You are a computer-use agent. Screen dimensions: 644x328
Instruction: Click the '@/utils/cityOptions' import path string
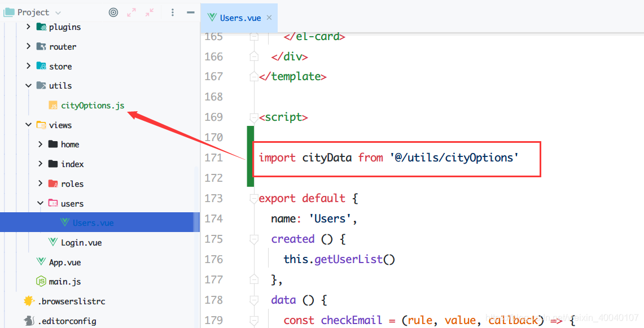(455, 158)
